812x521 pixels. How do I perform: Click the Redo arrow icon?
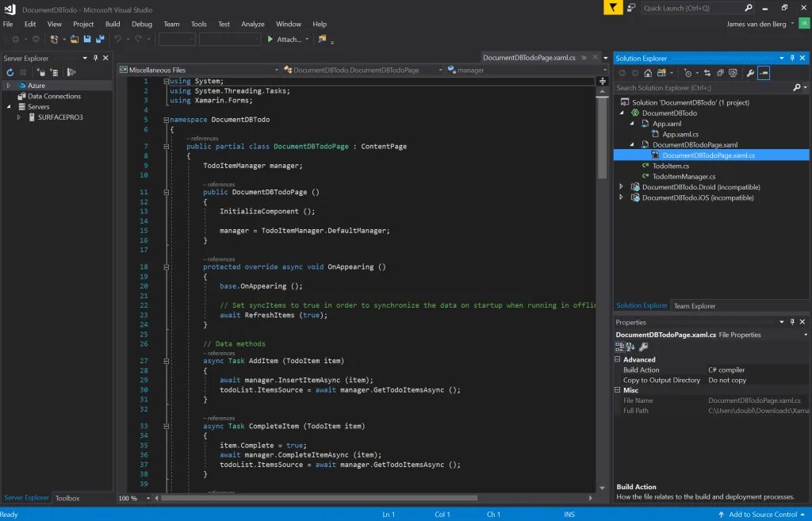click(138, 39)
